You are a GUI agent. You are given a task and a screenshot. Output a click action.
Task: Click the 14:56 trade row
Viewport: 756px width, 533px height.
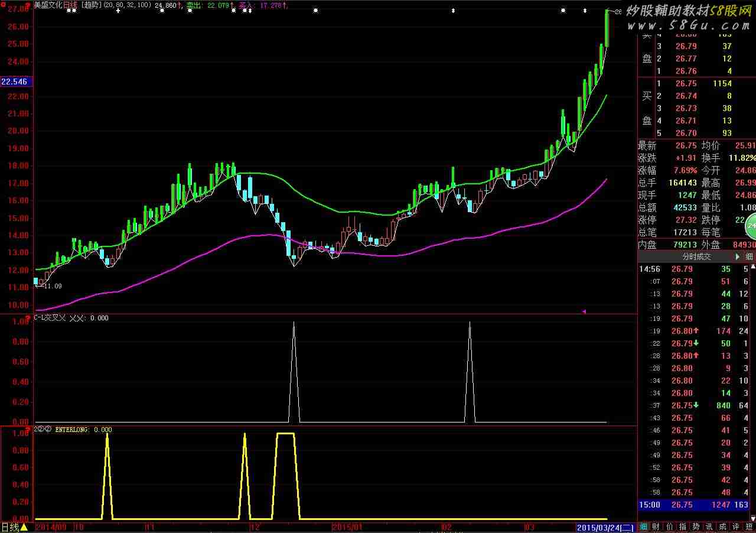(694, 269)
